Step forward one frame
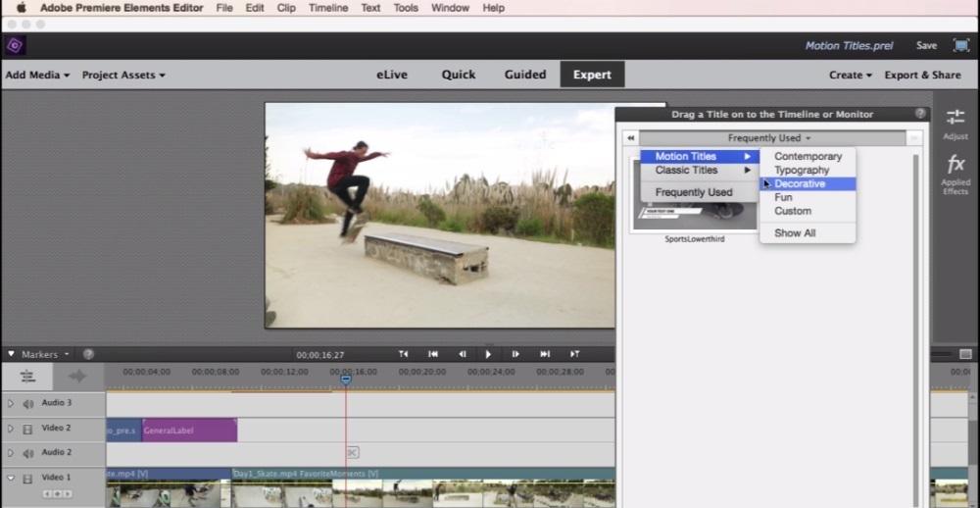 click(x=515, y=354)
